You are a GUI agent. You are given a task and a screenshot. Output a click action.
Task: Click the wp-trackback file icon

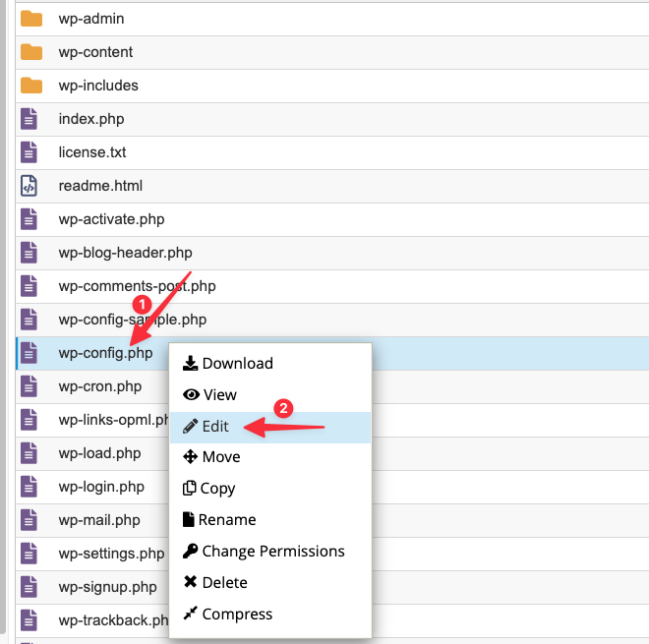[x=29, y=620]
